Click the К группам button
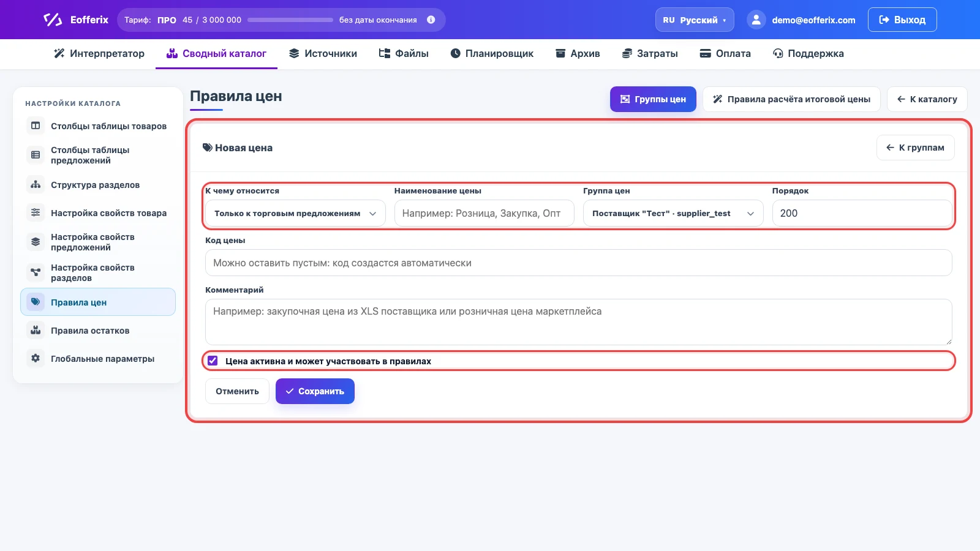This screenshot has width=980, height=551. 916,148
